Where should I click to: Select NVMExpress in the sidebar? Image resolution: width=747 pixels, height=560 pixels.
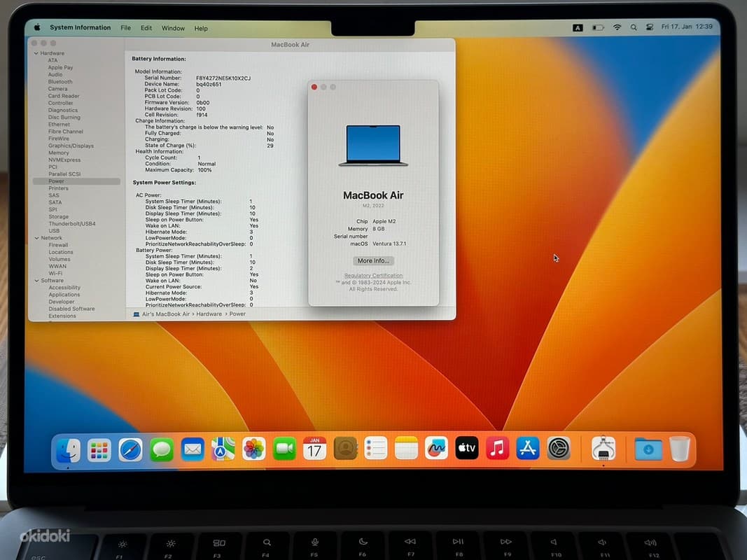tap(64, 160)
